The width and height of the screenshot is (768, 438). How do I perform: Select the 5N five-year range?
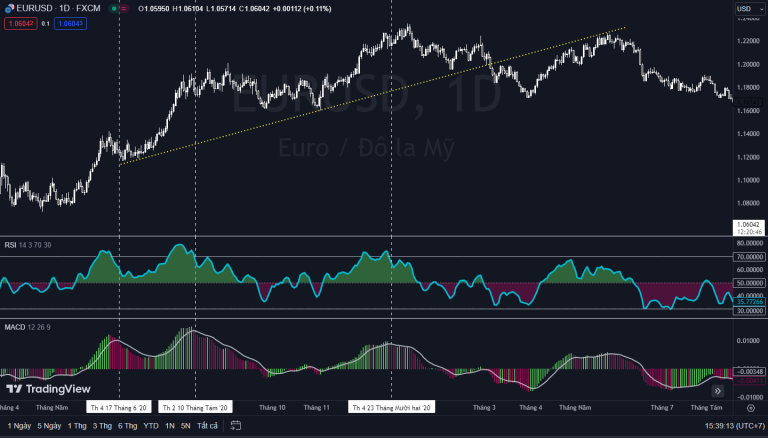point(185,425)
